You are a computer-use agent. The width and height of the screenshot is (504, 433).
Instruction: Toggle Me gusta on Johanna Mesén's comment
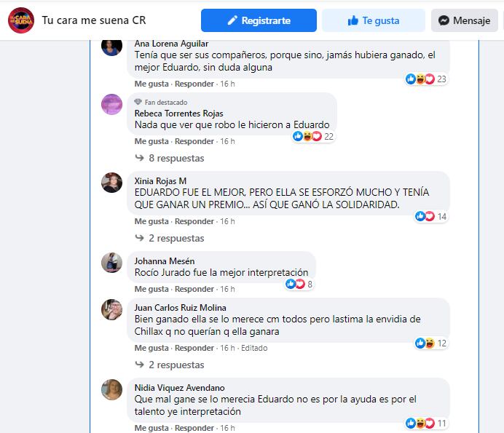point(151,289)
